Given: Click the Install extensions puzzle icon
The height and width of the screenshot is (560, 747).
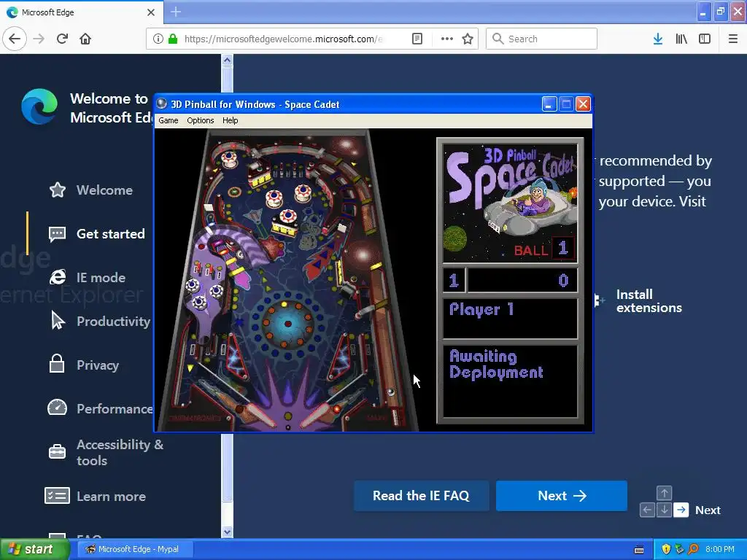Looking at the screenshot, I should coord(600,300).
